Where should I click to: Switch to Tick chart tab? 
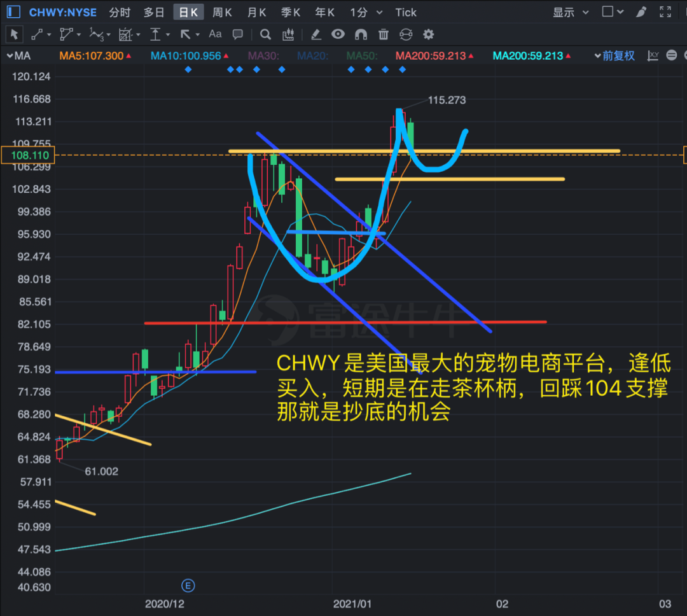point(406,12)
